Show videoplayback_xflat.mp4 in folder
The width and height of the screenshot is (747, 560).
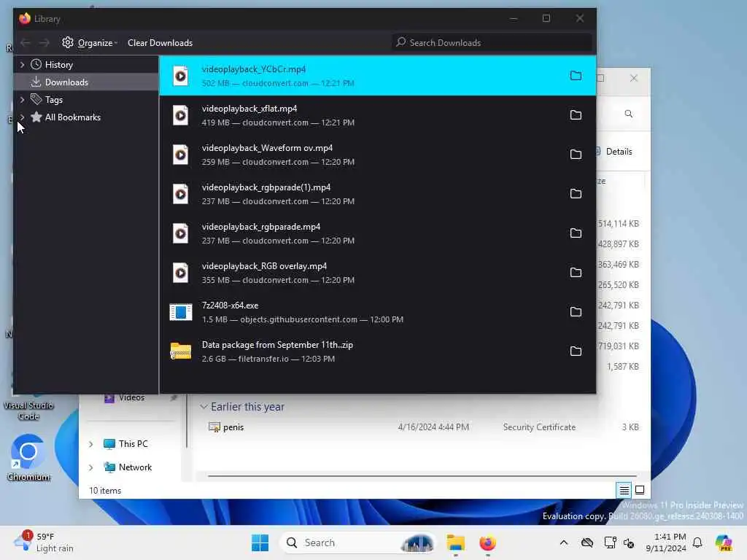(576, 114)
